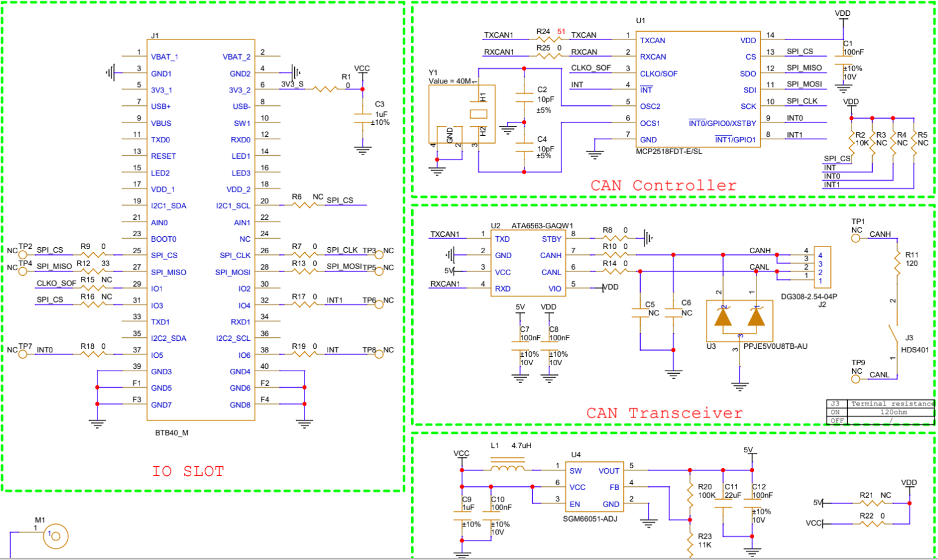The image size is (938, 560).
Task: Select the R11 120 ohm resistor
Action: pos(897,263)
